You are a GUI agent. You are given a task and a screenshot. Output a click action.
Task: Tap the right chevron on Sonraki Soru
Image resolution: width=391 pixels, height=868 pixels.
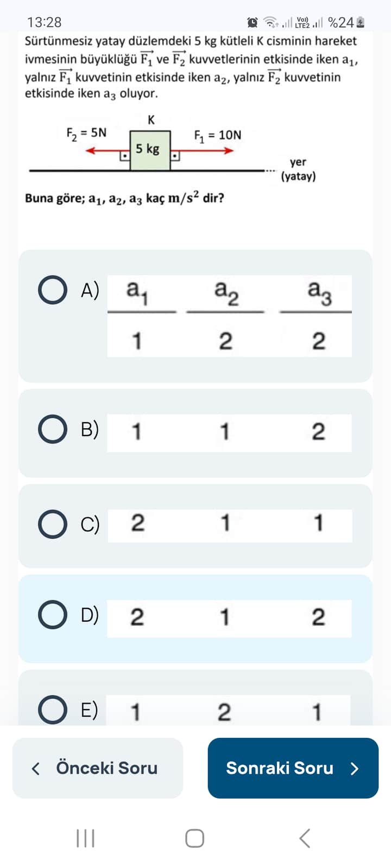355,768
